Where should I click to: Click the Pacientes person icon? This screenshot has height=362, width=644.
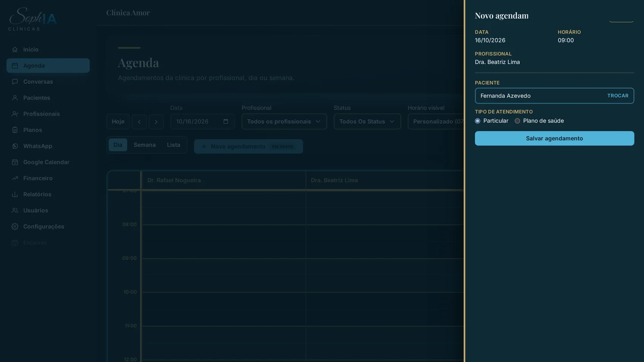click(15, 98)
